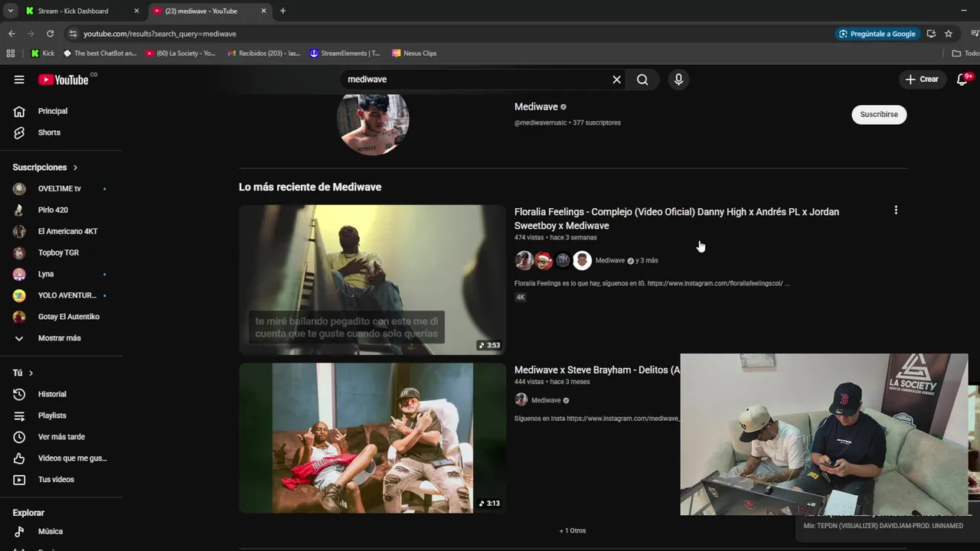
Task: Open Chrome apps grid icon in bookmarks bar
Action: pyautogui.click(x=11, y=54)
